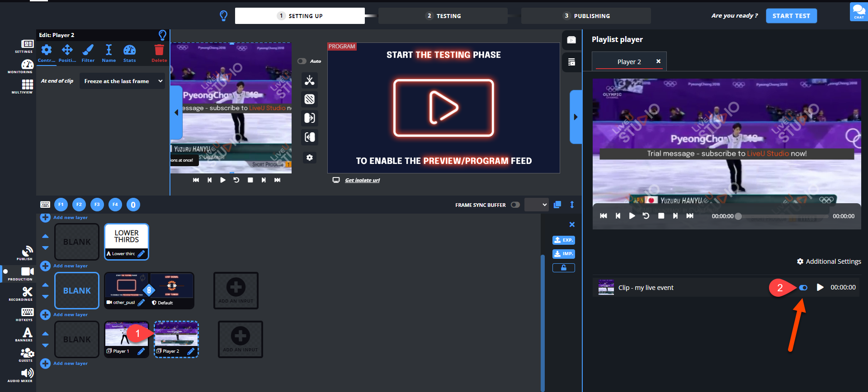Open the transition settings gear icon
Screen dimensions: 868x392
[x=310, y=158]
